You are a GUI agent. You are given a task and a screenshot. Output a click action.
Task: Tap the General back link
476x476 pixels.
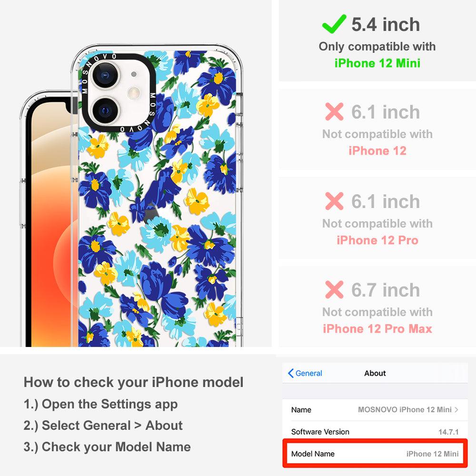305,373
